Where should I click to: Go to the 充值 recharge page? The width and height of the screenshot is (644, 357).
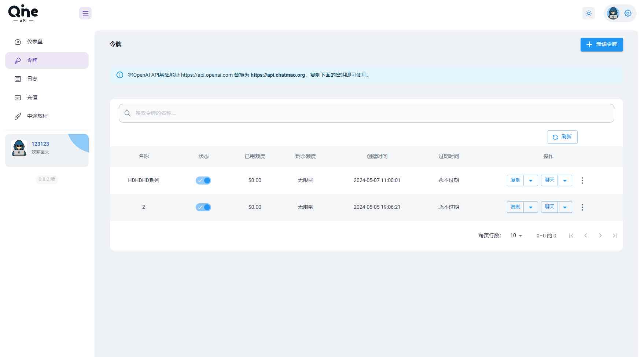click(x=32, y=98)
